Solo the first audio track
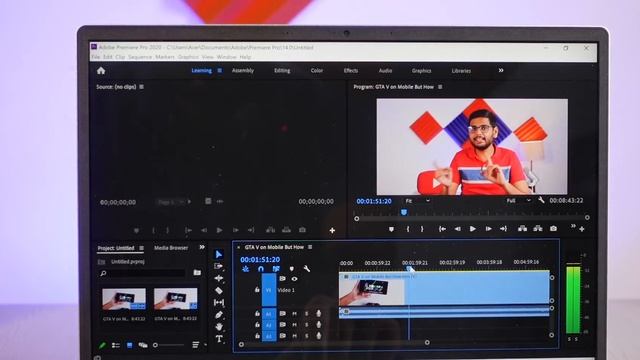This screenshot has width=640, height=360. 307,313
